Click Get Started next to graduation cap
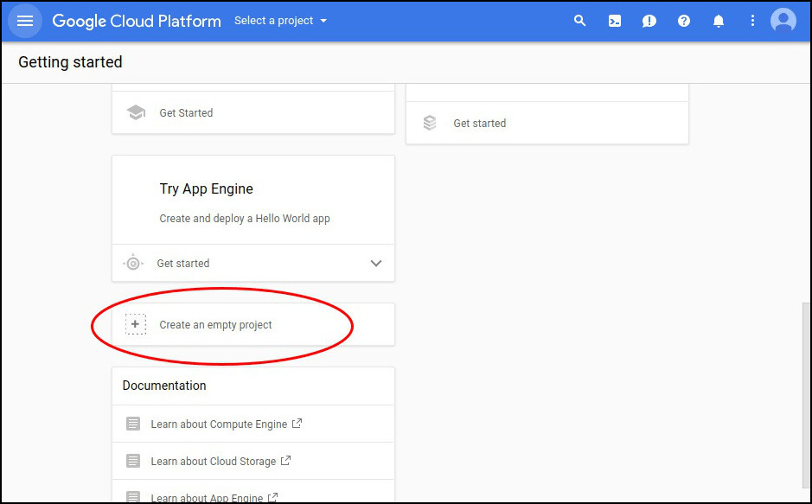The width and height of the screenshot is (812, 504). [186, 112]
